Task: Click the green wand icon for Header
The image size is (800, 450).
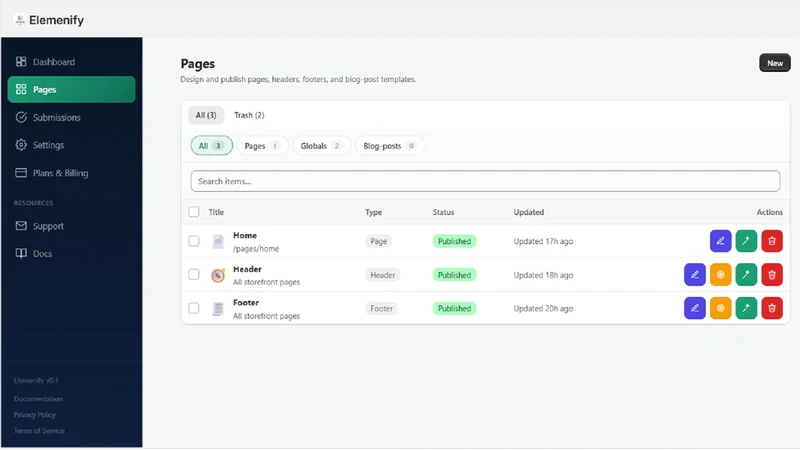Action: pos(746,274)
